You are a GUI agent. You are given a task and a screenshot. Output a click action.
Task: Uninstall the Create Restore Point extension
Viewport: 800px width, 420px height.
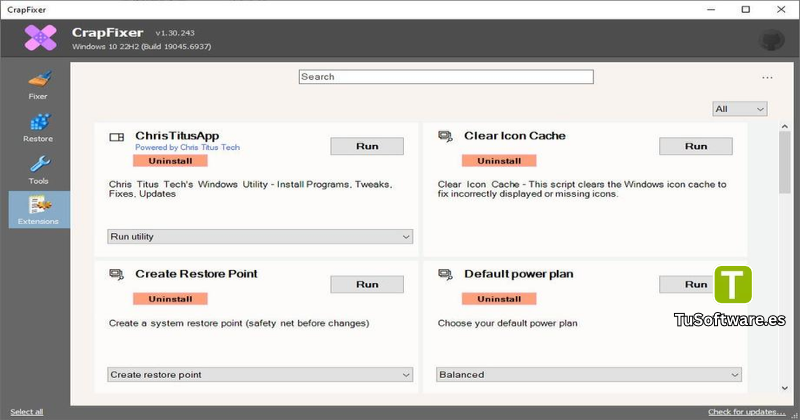coord(170,299)
